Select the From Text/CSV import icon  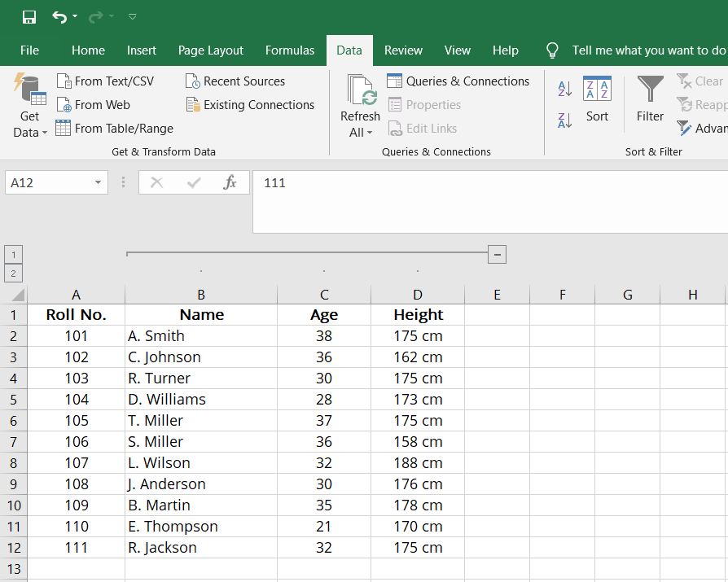pos(62,81)
